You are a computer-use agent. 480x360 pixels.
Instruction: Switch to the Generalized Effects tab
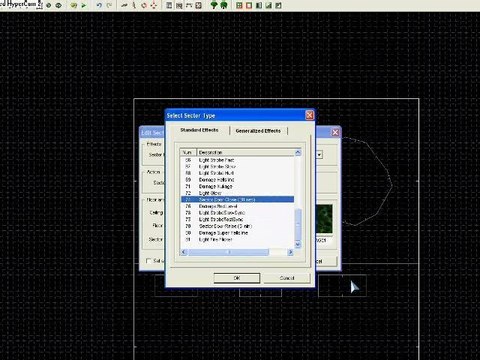258,131
